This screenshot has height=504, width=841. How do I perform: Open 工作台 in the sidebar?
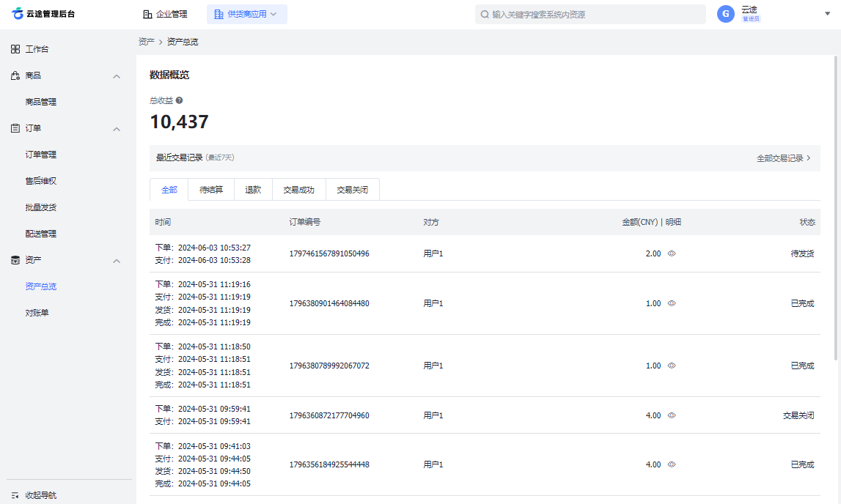[37, 49]
